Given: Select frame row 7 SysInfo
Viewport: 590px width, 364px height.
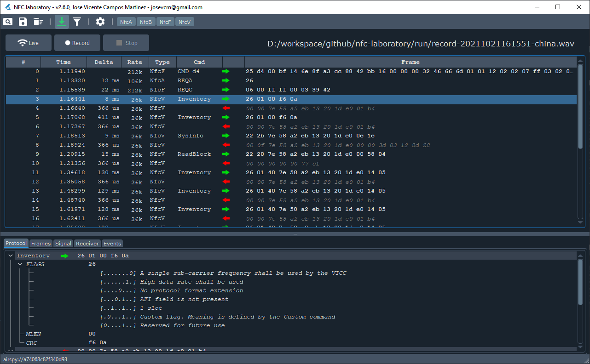Looking at the screenshot, I should [291, 136].
